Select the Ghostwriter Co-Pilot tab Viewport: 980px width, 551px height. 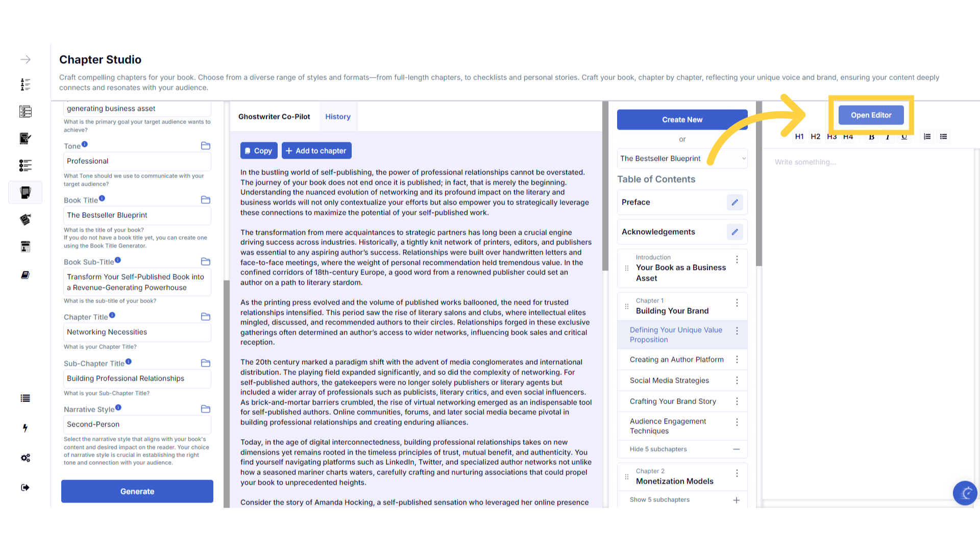tap(274, 117)
